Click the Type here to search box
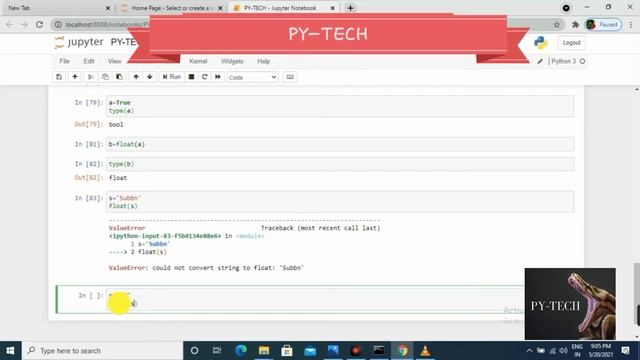Screen dimensions: 640x360 point(102,351)
